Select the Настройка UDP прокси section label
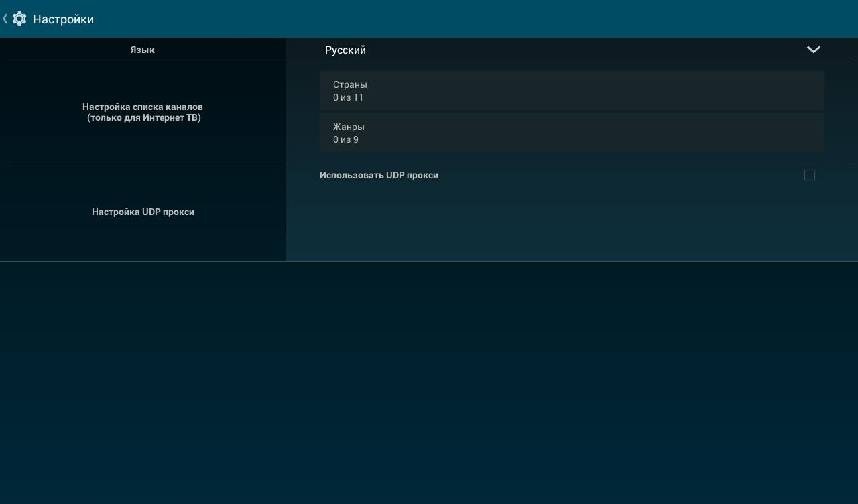The height and width of the screenshot is (504, 858). coord(143,212)
